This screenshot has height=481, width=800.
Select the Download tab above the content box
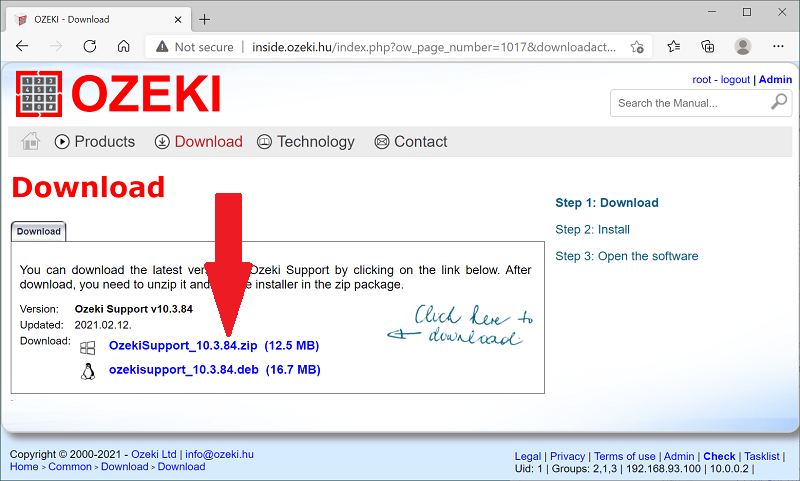39,231
